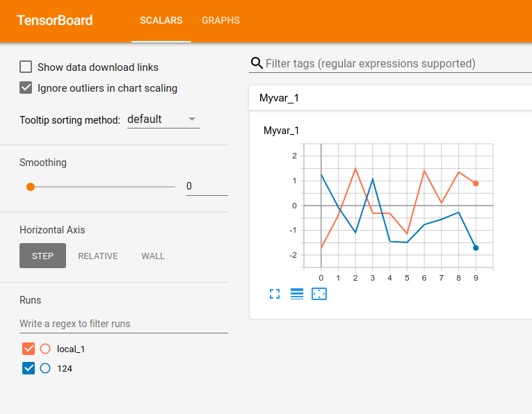The image size is (532, 414).
Task: Uncheck the local_1 run checkbox
Action: [29, 349]
